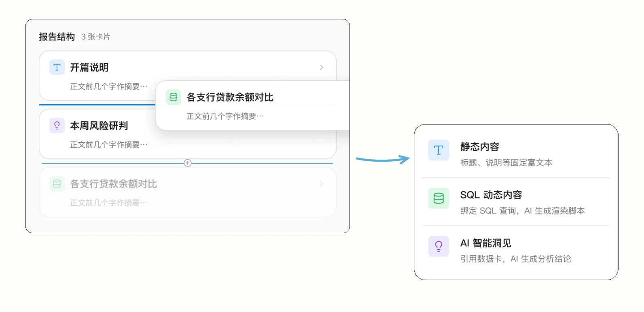644x312 pixels.
Task: Click the AI 智能洞见 lightbulb icon
Action: point(439,247)
